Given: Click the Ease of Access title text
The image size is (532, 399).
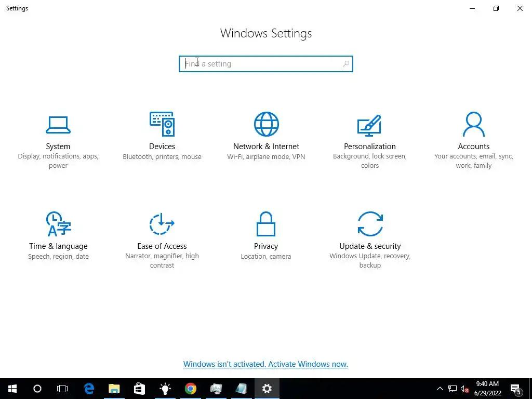Looking at the screenshot, I should pyautogui.click(x=162, y=246).
